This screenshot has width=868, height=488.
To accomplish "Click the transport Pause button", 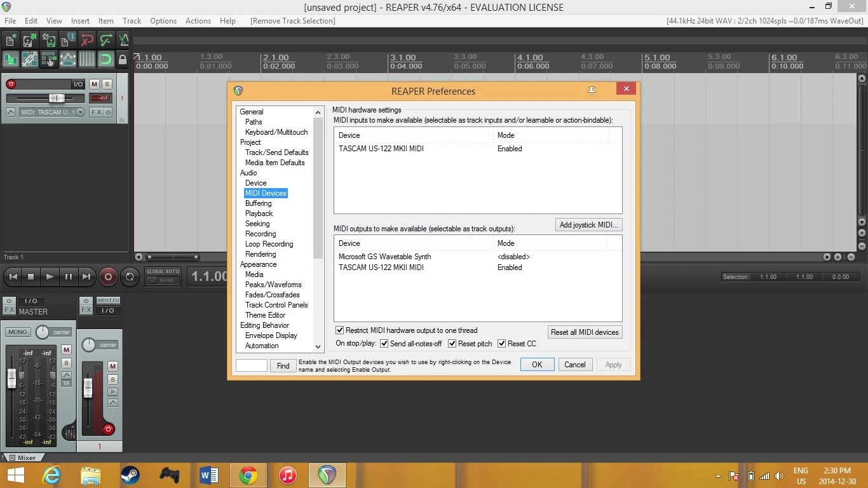I will click(x=68, y=276).
